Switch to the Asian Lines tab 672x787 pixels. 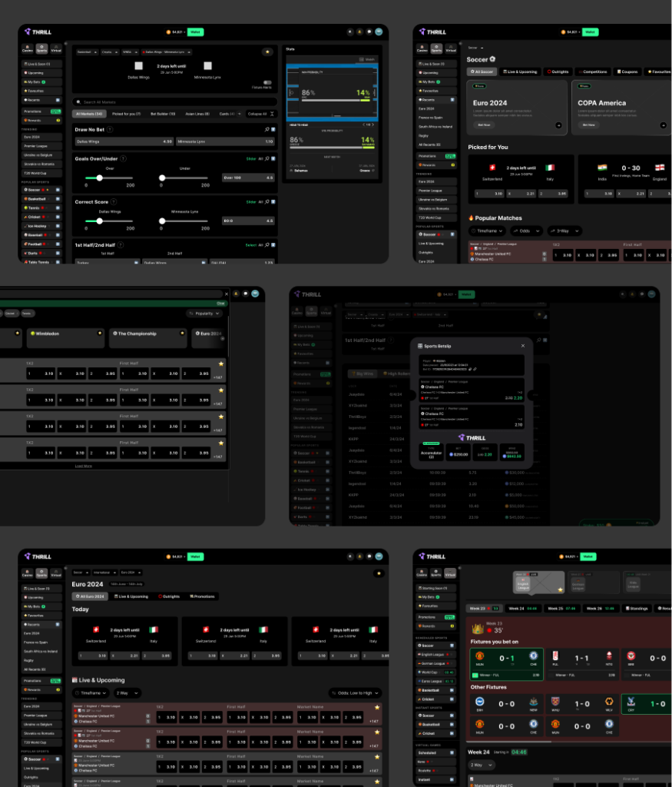pyautogui.click(x=197, y=114)
